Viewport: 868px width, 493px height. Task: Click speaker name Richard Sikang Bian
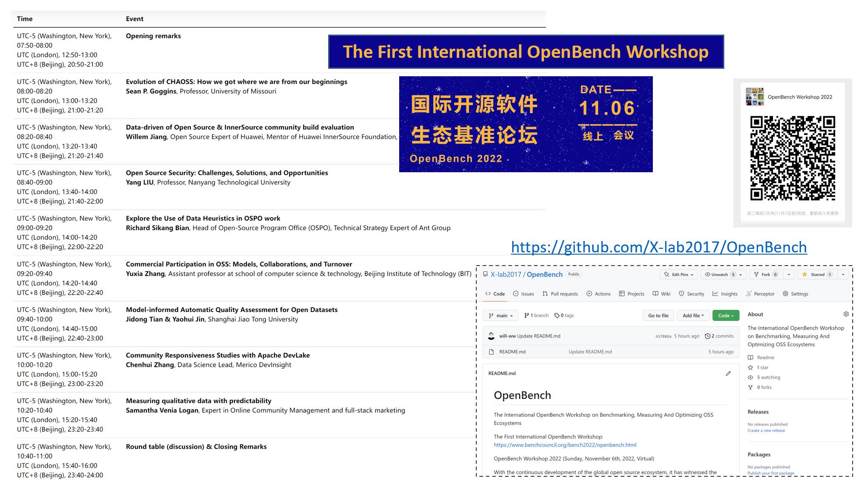tap(157, 228)
